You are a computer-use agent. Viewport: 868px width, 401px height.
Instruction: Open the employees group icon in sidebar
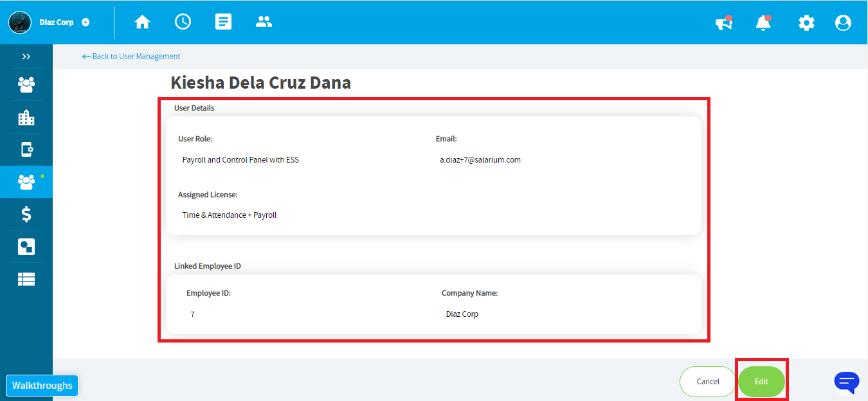click(x=26, y=84)
